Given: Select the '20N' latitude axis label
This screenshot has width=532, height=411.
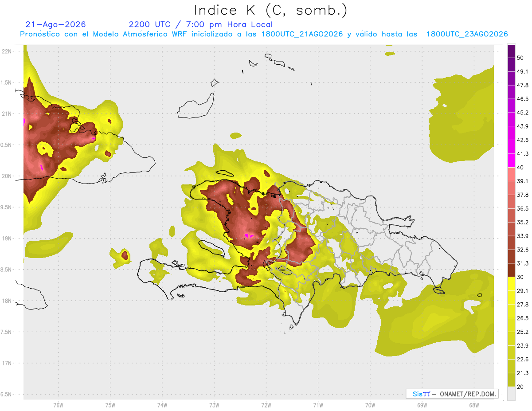Looking at the screenshot, I should pos(7,176).
